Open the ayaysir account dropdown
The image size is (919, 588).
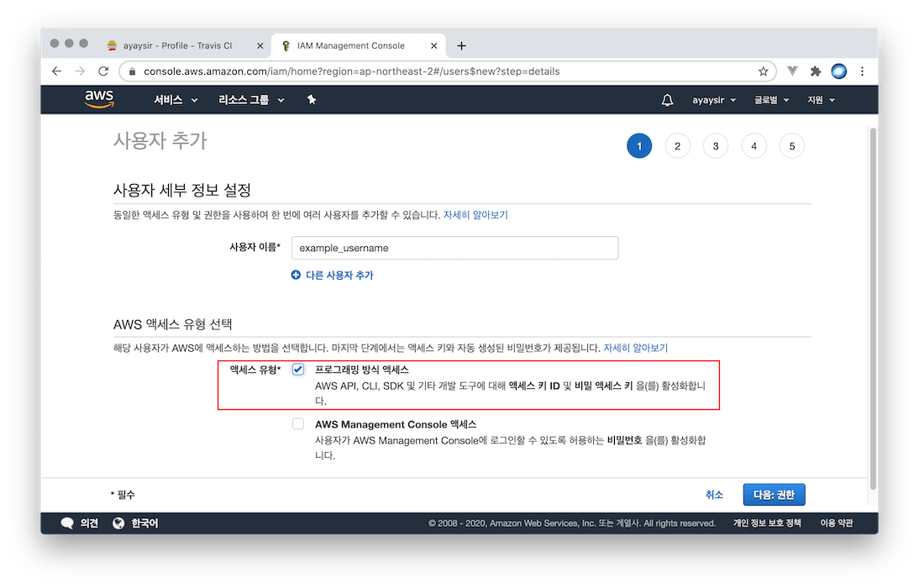pos(714,100)
